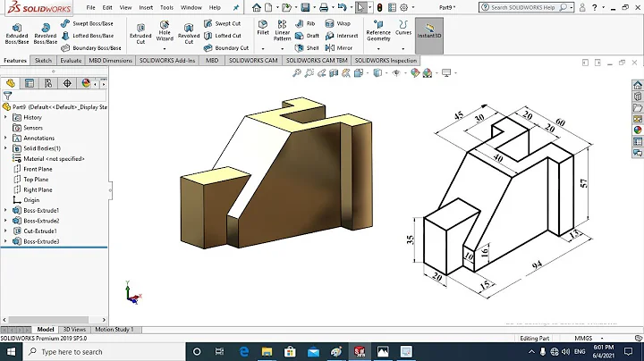Open the ConfigurationManager tab
This screenshot has width=644, height=361.
[48, 83]
